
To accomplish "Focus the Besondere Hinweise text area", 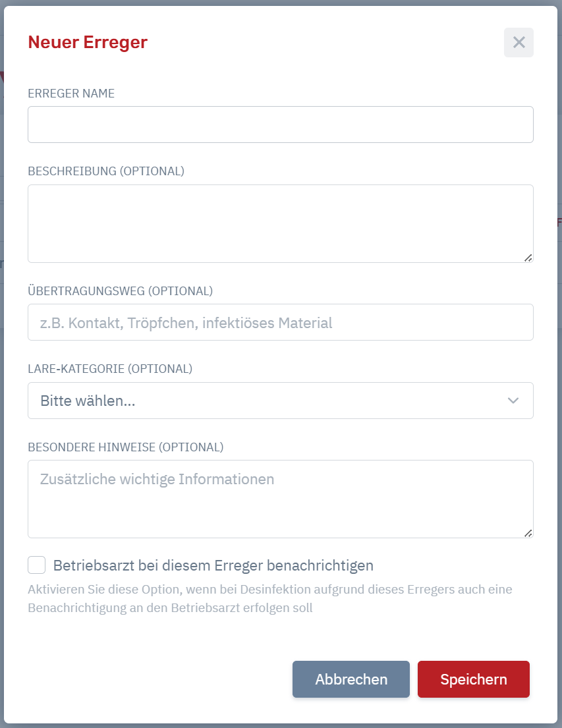I will click(x=281, y=499).
